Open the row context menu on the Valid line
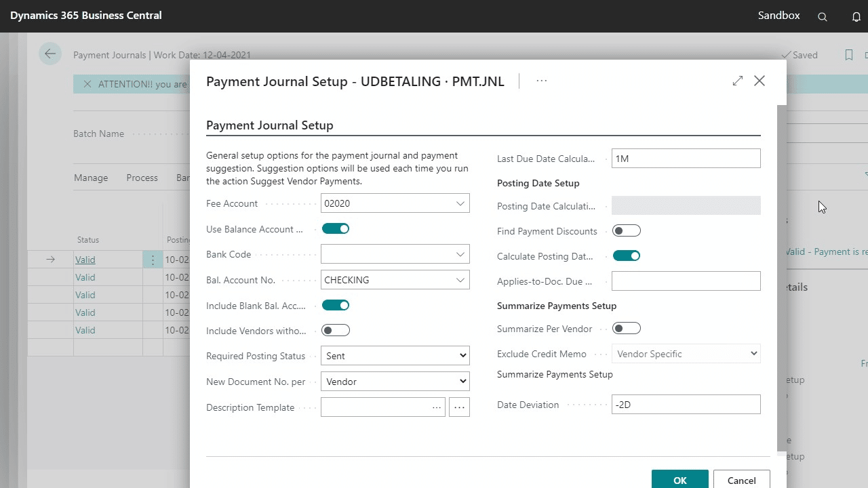This screenshot has width=868, height=488. point(153,260)
